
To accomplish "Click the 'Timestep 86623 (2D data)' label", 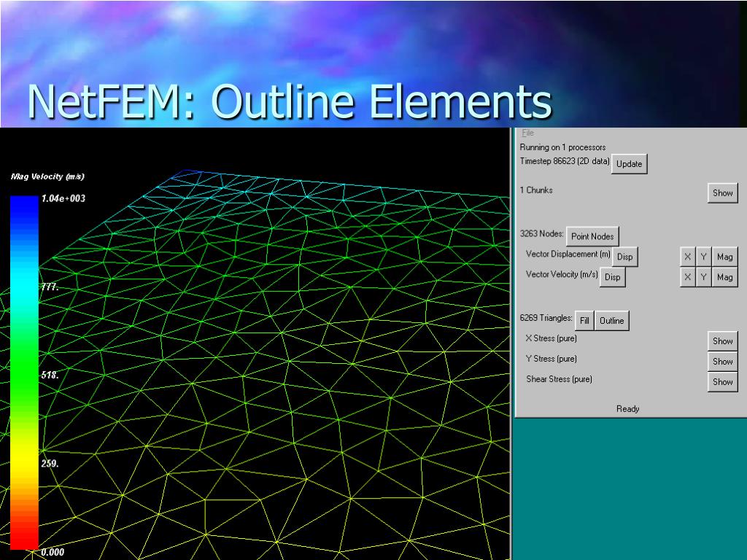I will [565, 161].
